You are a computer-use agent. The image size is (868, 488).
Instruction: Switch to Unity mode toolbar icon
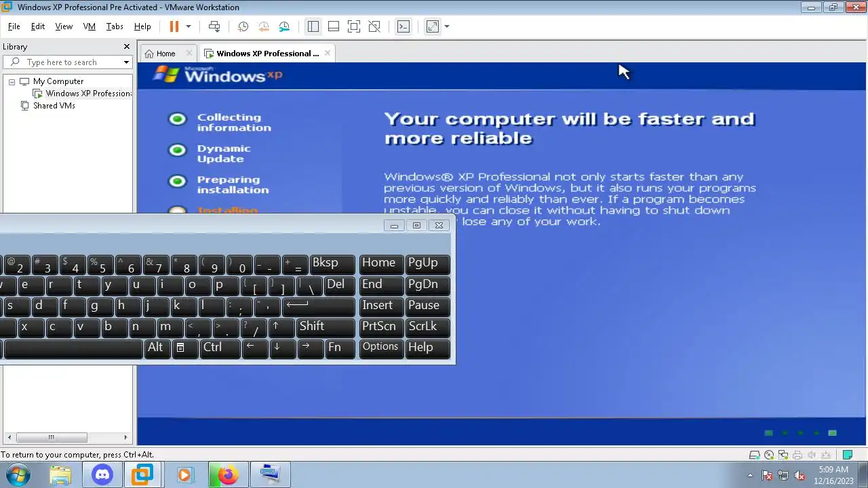pyautogui.click(x=374, y=26)
